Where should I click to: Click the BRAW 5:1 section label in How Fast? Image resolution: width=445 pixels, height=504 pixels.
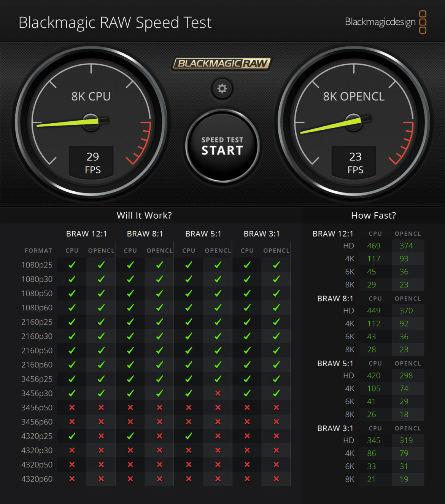click(x=335, y=363)
